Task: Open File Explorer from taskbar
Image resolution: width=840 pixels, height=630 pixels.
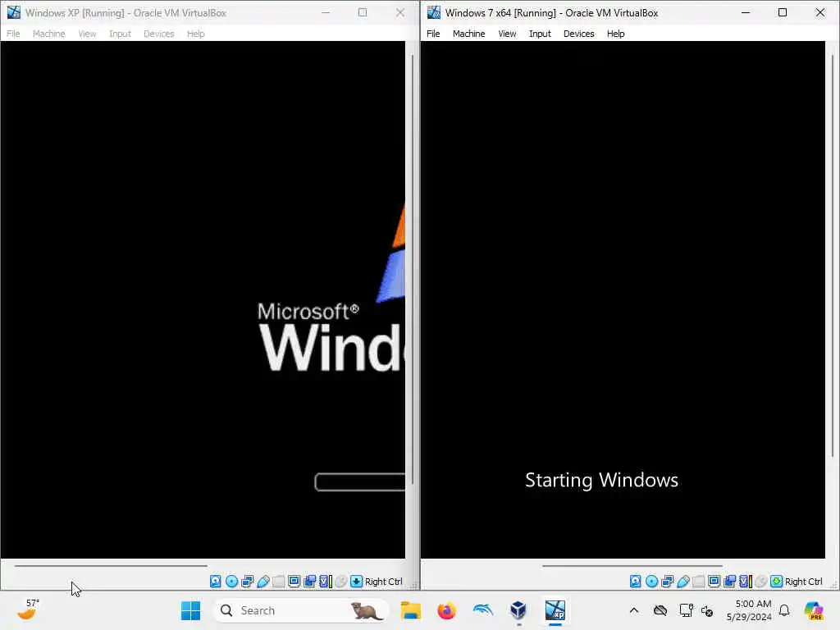Action: 411,610
